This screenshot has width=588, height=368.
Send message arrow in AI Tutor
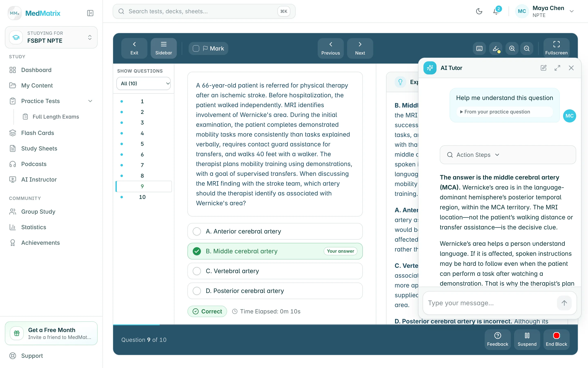[x=564, y=303]
